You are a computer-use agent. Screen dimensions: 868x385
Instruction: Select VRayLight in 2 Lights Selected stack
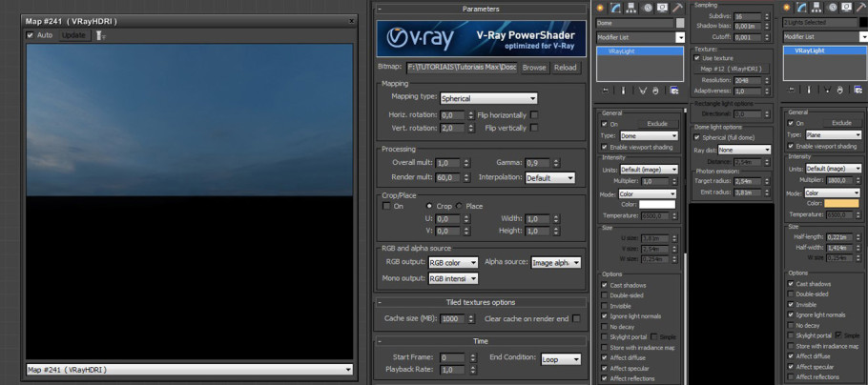[825, 51]
